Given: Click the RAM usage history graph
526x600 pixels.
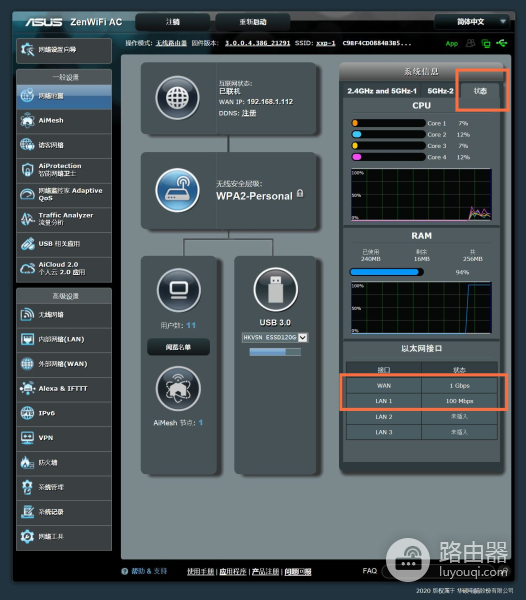Looking at the screenshot, I should [421, 308].
